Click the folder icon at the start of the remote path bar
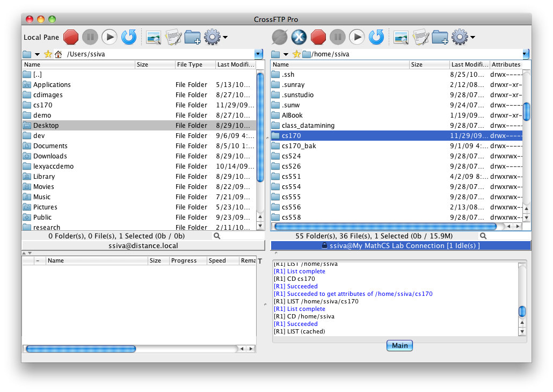The height and width of the screenshot is (392, 553). coord(275,54)
